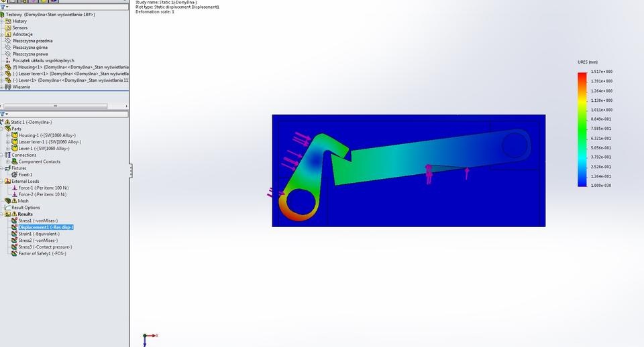Click the Results folder icon
Image resolution: width=644 pixels, height=347 pixels.
7,214
